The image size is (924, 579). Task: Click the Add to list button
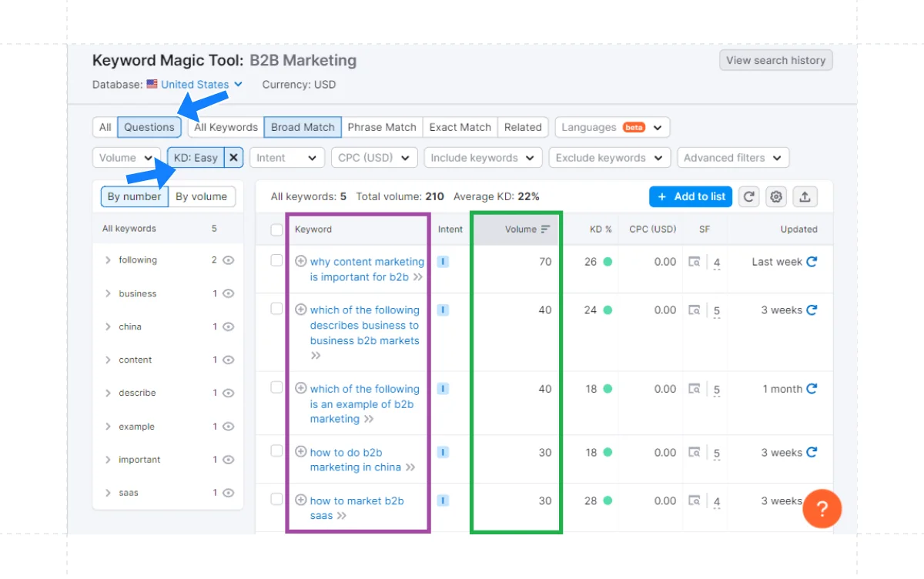pos(690,196)
